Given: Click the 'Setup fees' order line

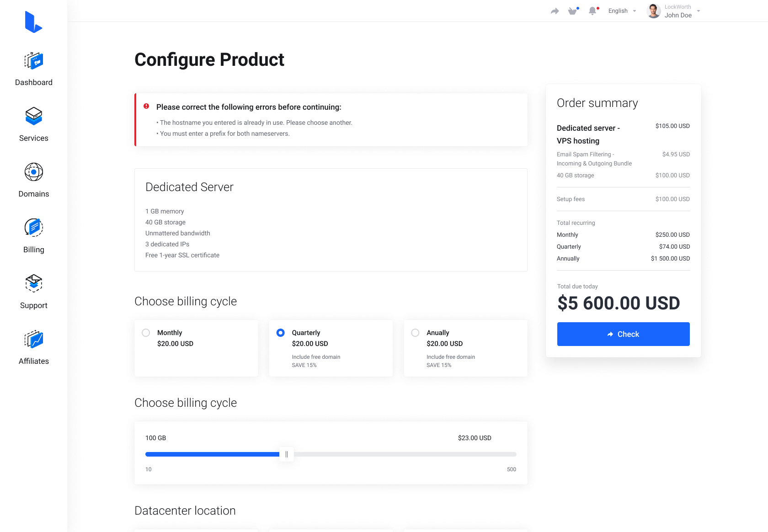Looking at the screenshot, I should point(623,199).
